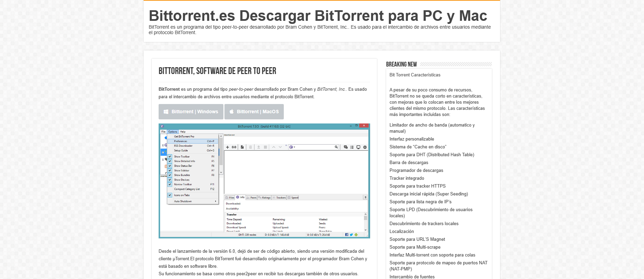Viewport: 644px width, 279px height.
Task: Toggle the Show Bundles checkmark
Action: click(x=170, y=175)
